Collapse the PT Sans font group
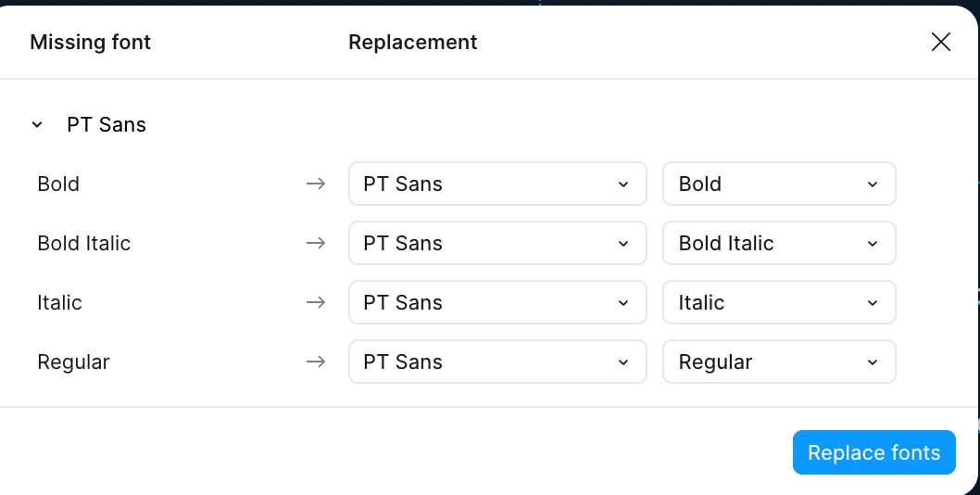The image size is (980, 495). [37, 124]
